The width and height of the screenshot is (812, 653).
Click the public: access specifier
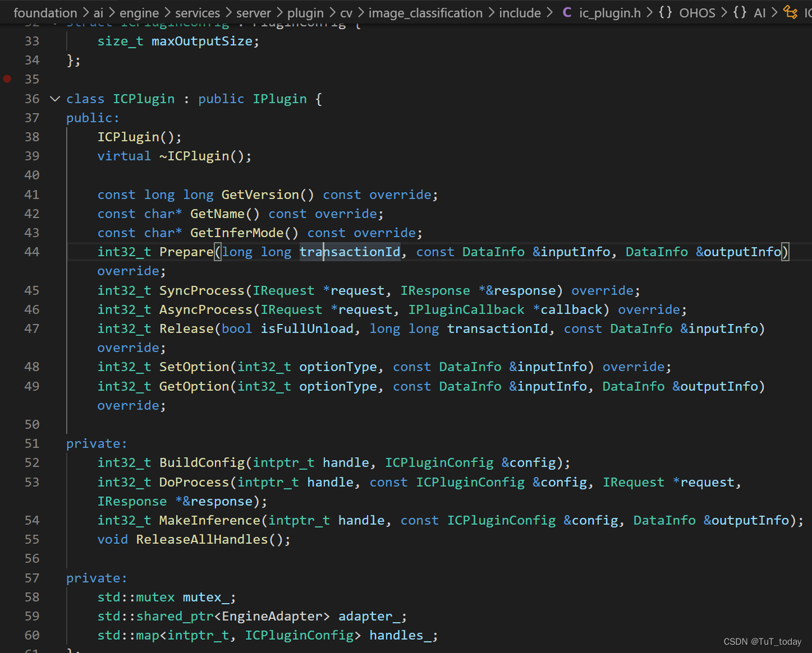93,118
